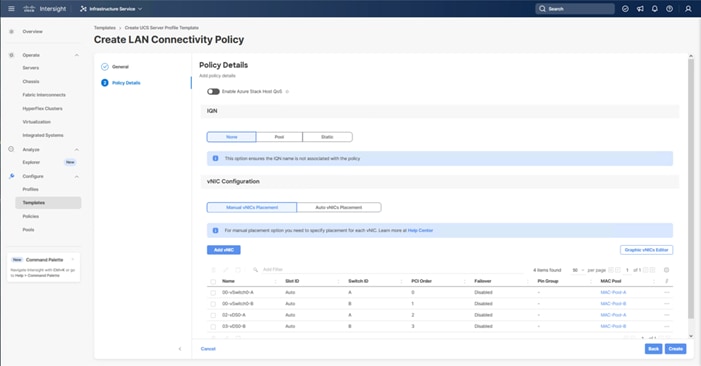The height and width of the screenshot is (366, 701).
Task: Close the Command Palette card
Action: (73, 259)
